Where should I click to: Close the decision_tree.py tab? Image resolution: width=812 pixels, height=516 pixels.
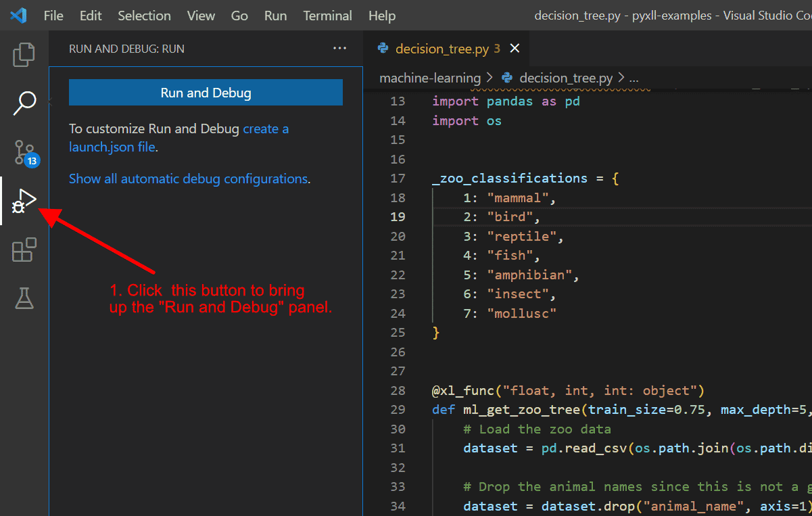pos(515,48)
